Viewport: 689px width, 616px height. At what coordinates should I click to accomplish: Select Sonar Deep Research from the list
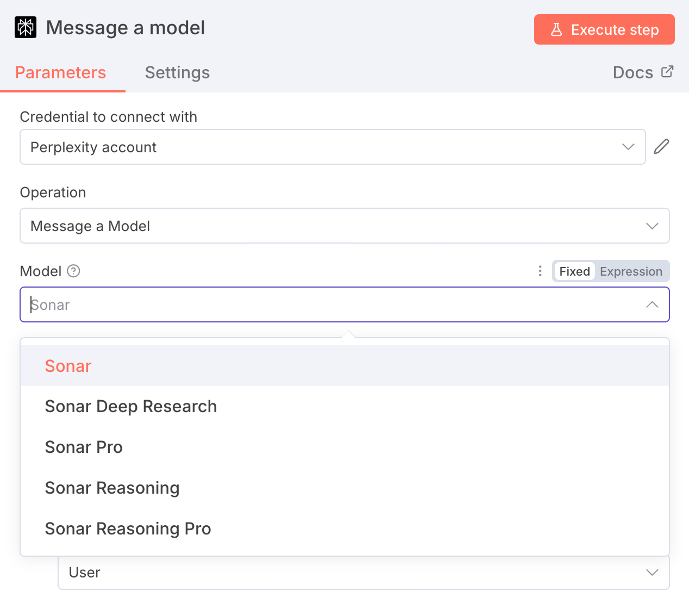[x=130, y=406]
